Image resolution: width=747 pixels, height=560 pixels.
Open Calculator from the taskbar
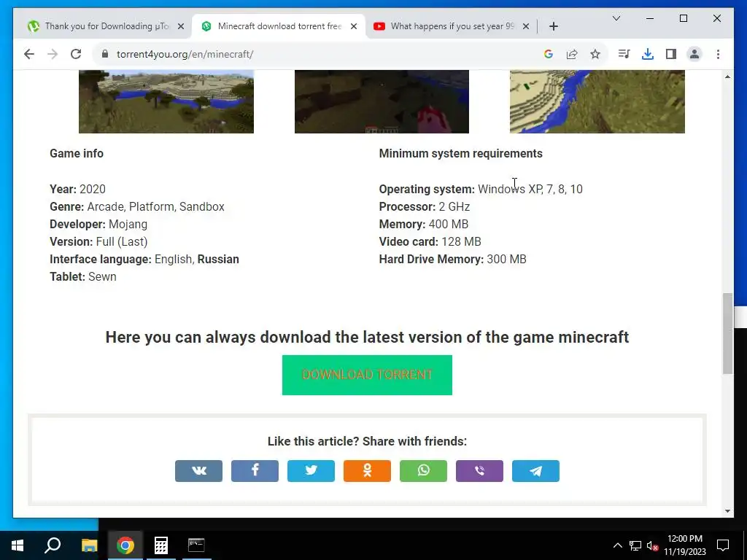(x=161, y=545)
